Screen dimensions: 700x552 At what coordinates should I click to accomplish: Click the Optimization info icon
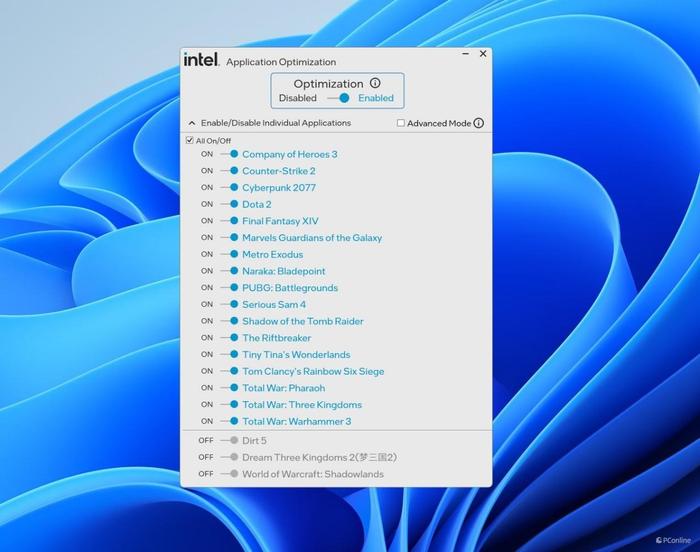(x=375, y=83)
